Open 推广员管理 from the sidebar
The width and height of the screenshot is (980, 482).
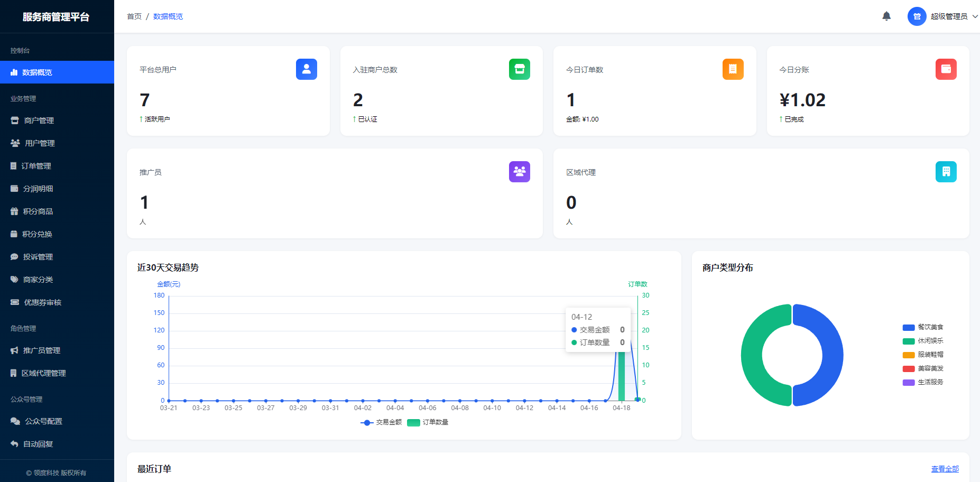point(57,350)
